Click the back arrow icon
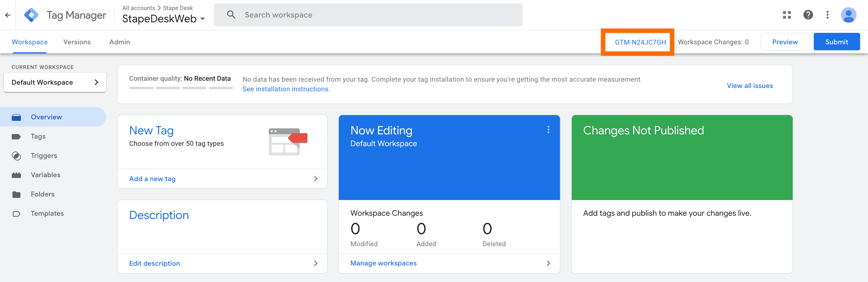The width and height of the screenshot is (868, 282). 8,15
